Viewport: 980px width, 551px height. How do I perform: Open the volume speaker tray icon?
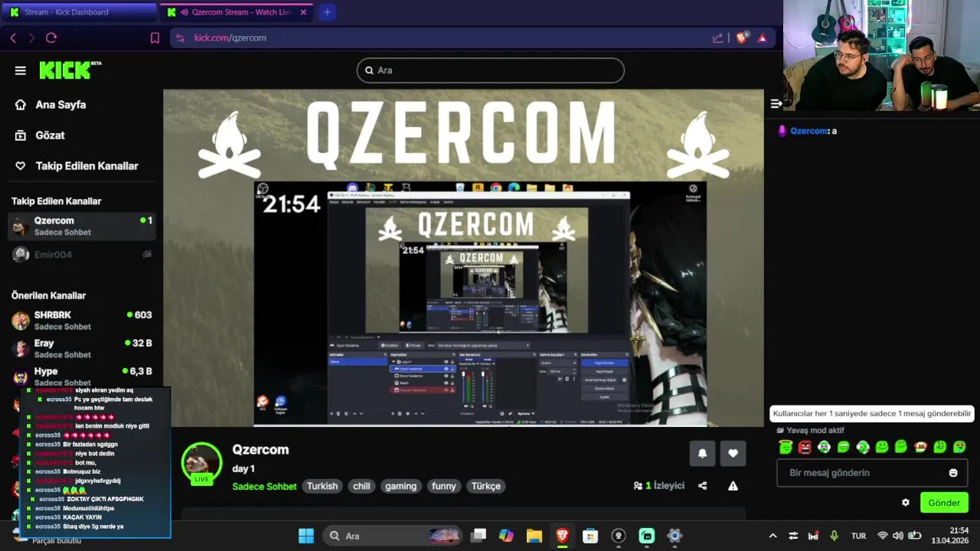(898, 536)
